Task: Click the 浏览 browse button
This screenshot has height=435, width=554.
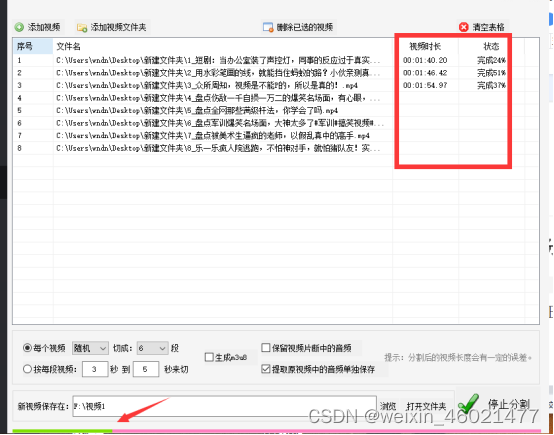Action: (388, 406)
